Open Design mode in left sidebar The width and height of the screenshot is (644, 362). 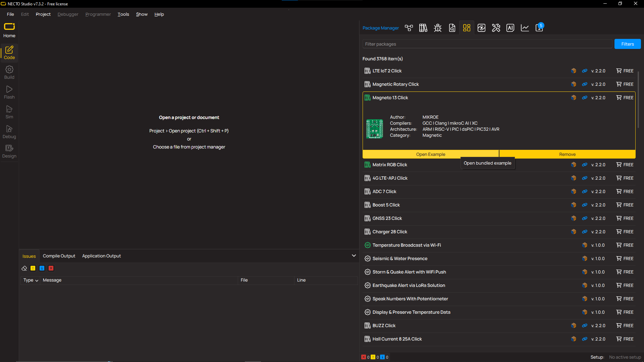(9, 152)
